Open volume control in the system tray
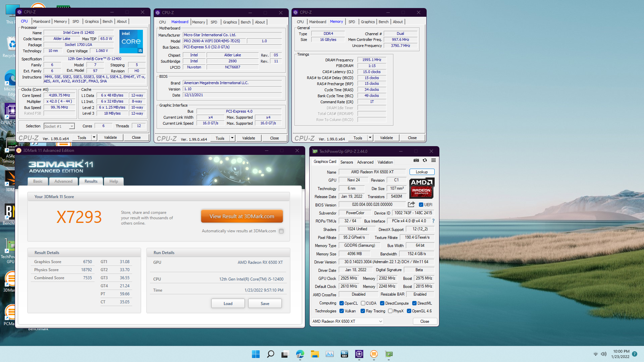This screenshot has width=644, height=362. (x=604, y=354)
